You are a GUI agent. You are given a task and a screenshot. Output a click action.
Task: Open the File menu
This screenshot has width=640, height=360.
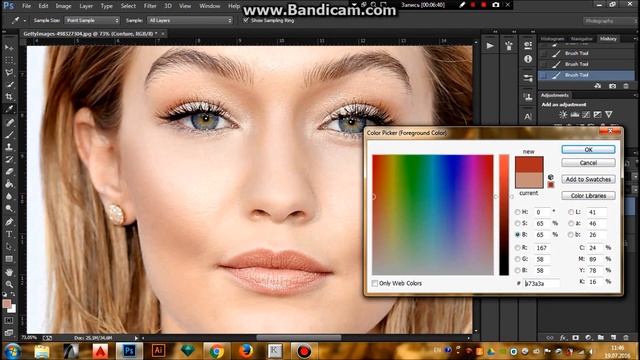27,6
